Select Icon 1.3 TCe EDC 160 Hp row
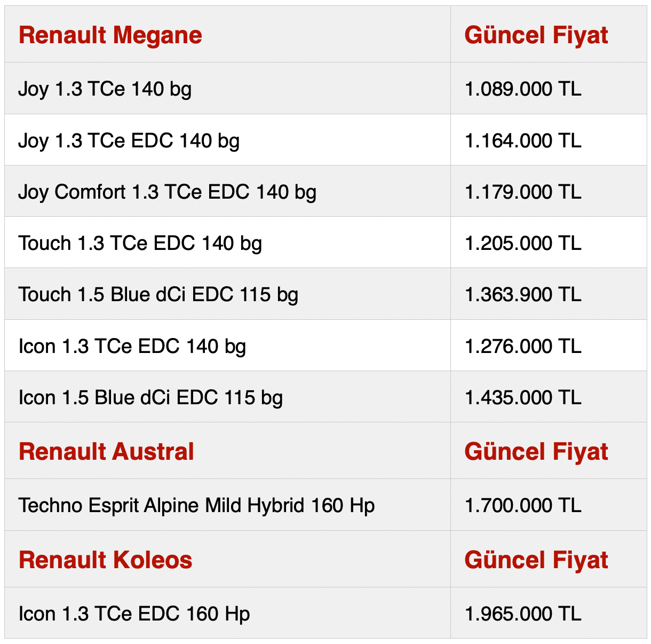Screen dimensions: 651x644 tap(134, 614)
